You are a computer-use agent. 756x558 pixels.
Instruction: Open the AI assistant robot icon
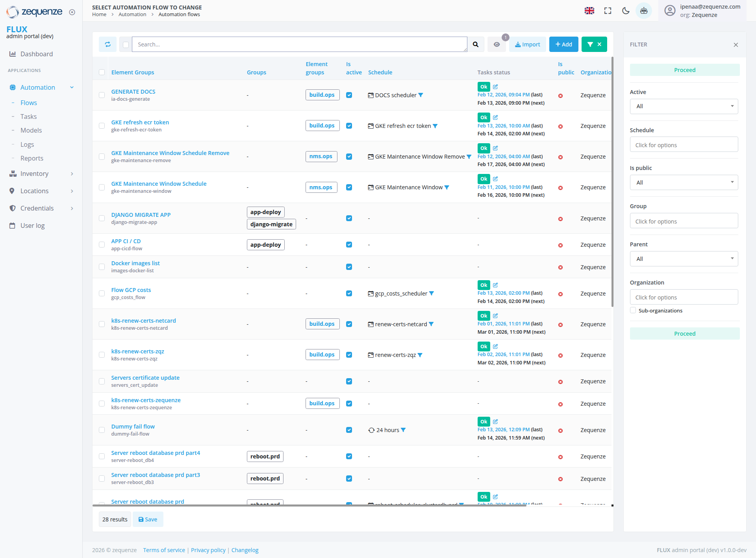coord(644,11)
